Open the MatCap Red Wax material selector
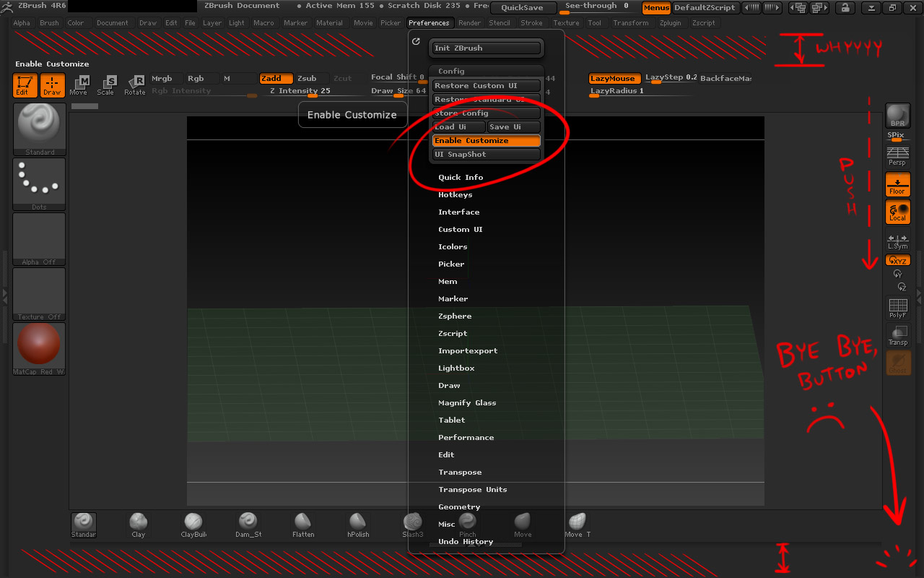Image resolution: width=924 pixels, height=578 pixels. pos(40,348)
